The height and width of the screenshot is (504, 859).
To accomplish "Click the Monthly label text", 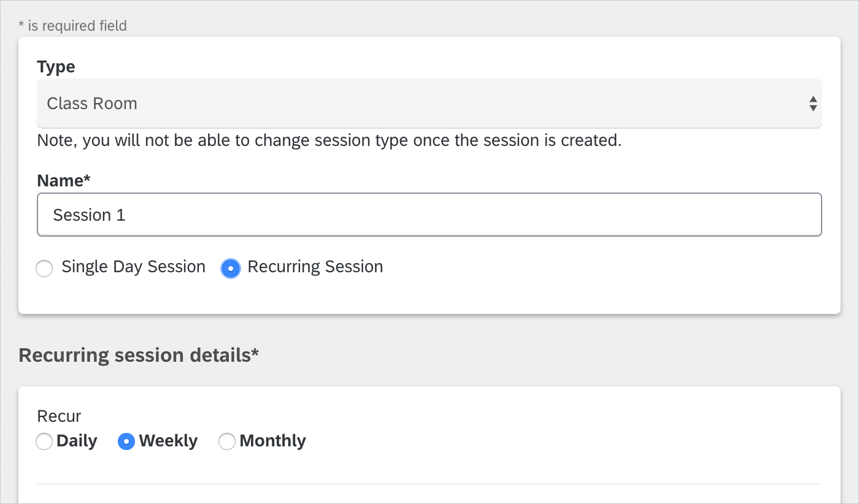I will pos(273,441).
